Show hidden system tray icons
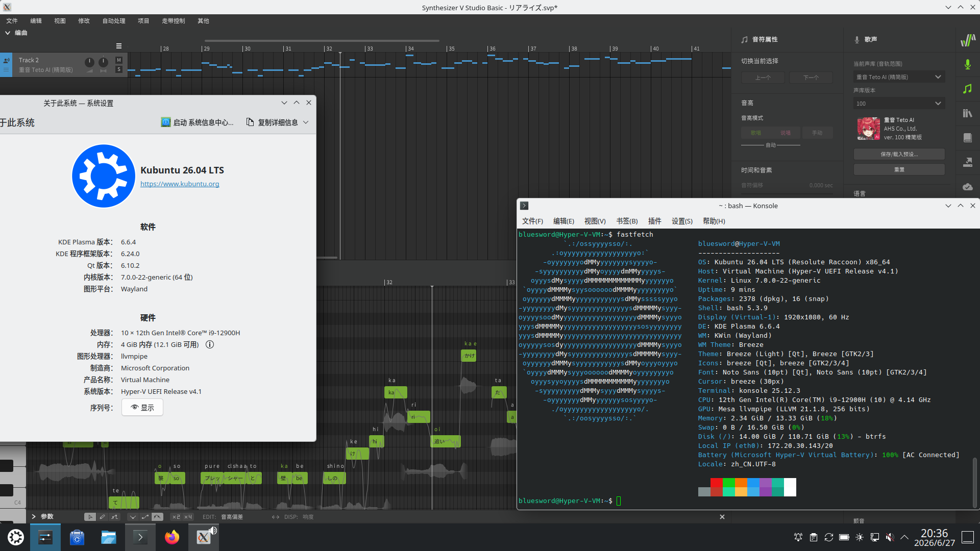 (904, 537)
